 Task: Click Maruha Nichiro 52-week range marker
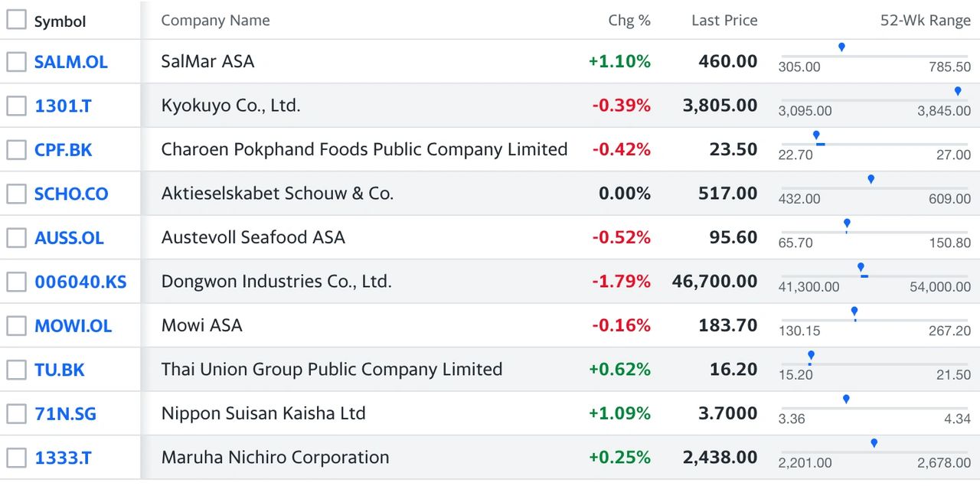[x=874, y=444]
